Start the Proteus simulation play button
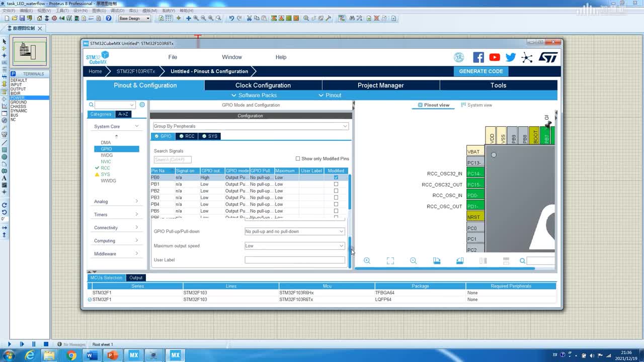644x362 pixels. [x=9, y=344]
